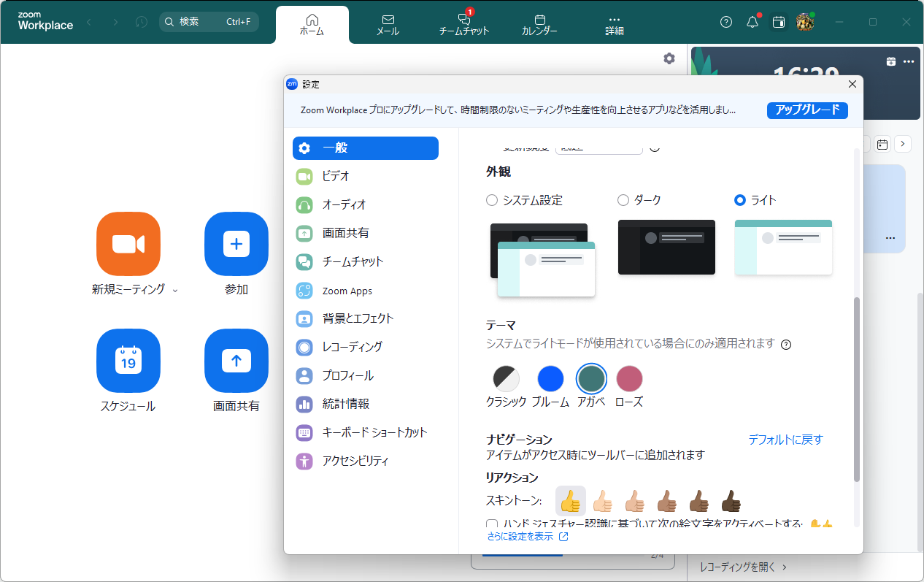Screen dimensions: 924x582
Task: Start a 新規ミーティング (new meeting)
Action: tap(128, 244)
